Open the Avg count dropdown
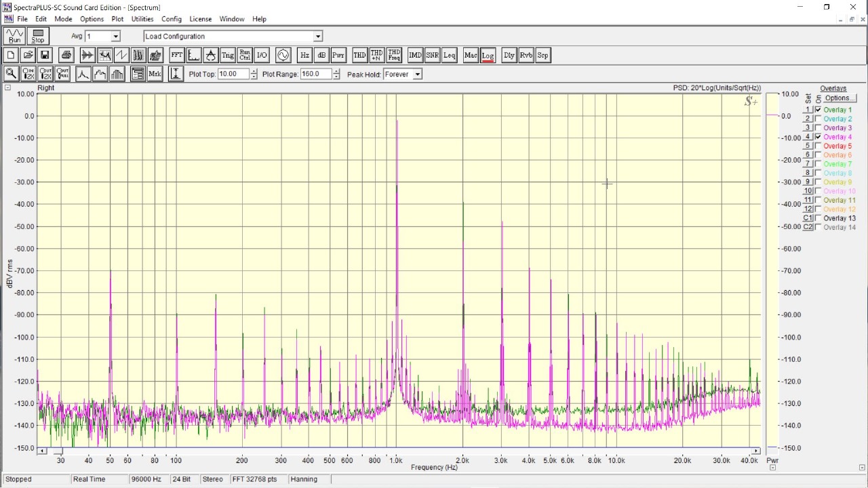868x488 pixels. (x=115, y=37)
